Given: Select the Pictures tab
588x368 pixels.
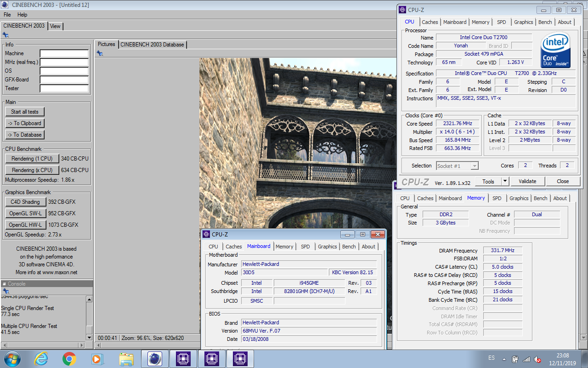Looking at the screenshot, I should (107, 44).
